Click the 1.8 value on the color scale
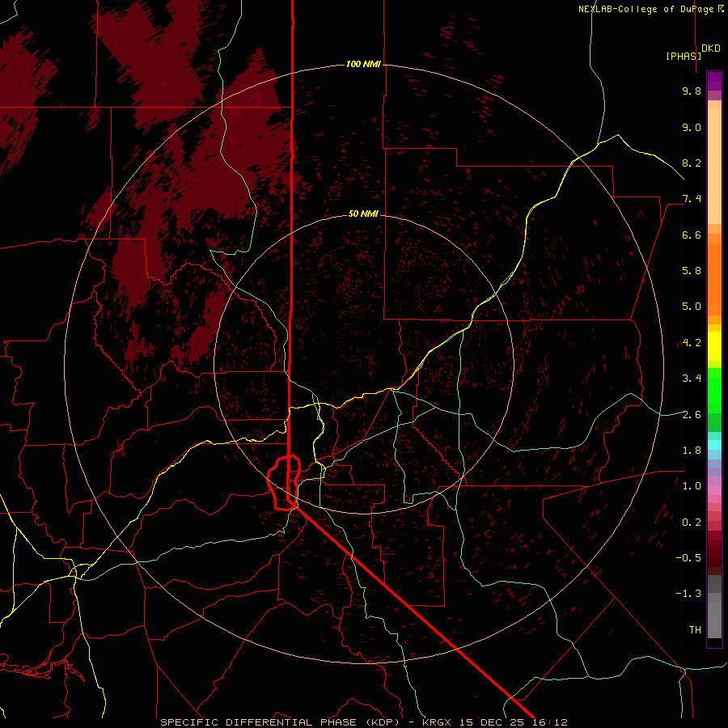This screenshot has height=728, width=728. click(x=692, y=451)
